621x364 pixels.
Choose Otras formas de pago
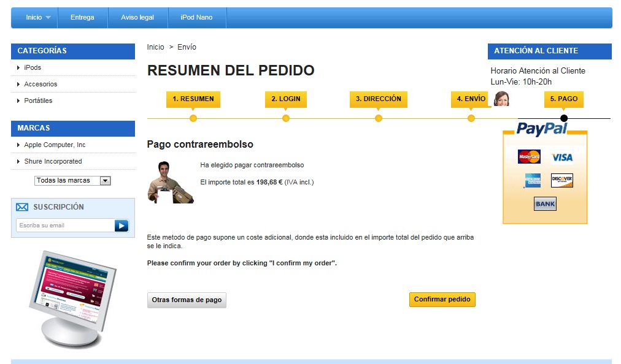(x=187, y=300)
